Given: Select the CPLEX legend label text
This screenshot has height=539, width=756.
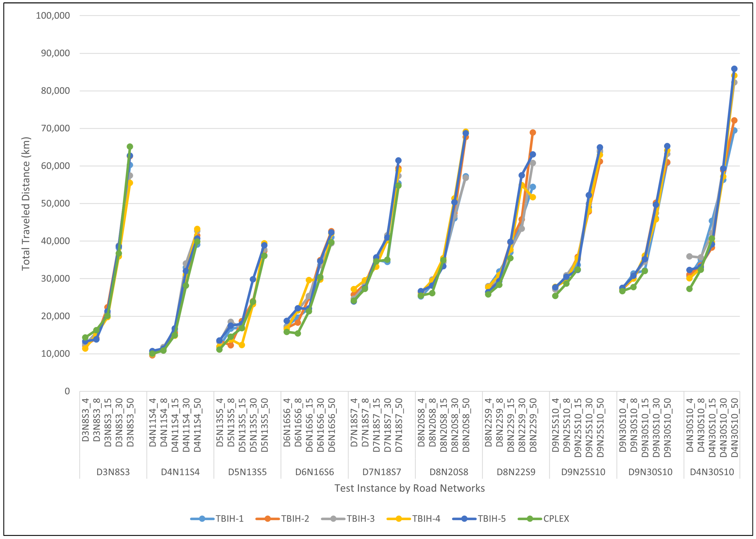Looking at the screenshot, I should pos(556,518).
